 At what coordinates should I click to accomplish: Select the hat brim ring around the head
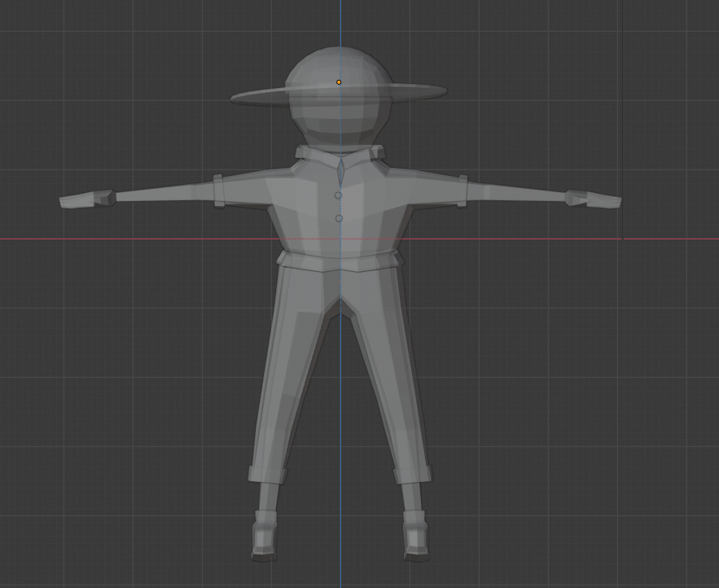click(x=339, y=94)
